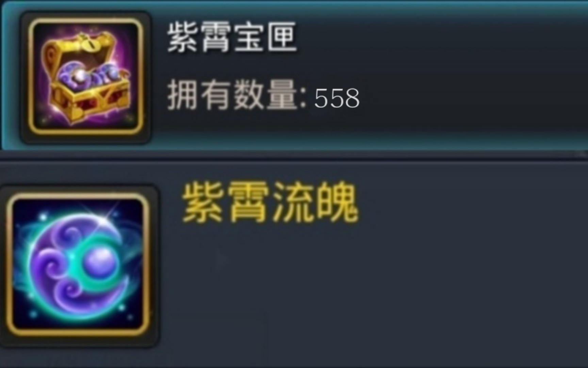
Task: Click the empty description area below 紫霄流魄
Action: click(371, 286)
